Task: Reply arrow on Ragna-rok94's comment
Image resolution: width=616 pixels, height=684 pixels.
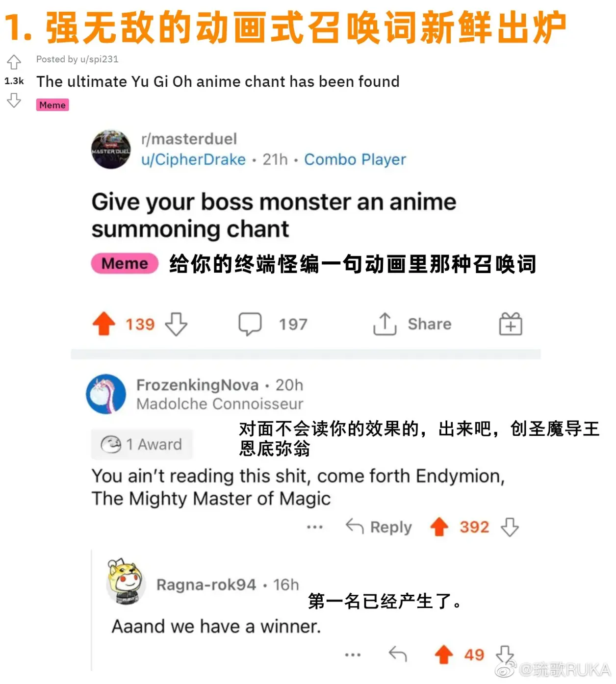Action: [398, 654]
